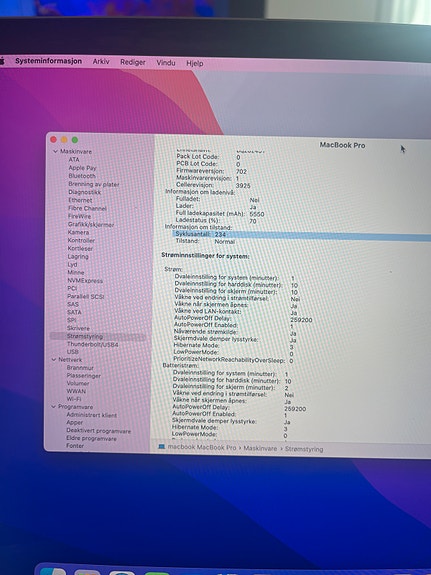This screenshot has width=431, height=575.
Task: Select SPI in the sidebar
Action: (72, 320)
